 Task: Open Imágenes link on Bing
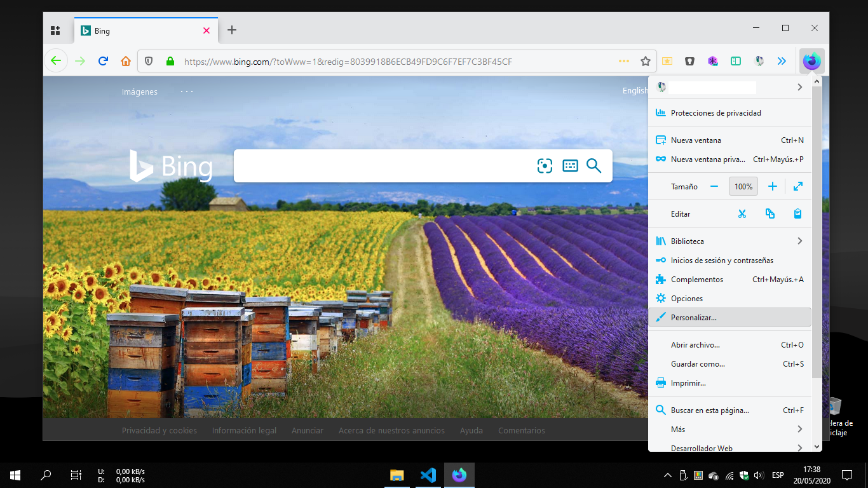click(140, 91)
